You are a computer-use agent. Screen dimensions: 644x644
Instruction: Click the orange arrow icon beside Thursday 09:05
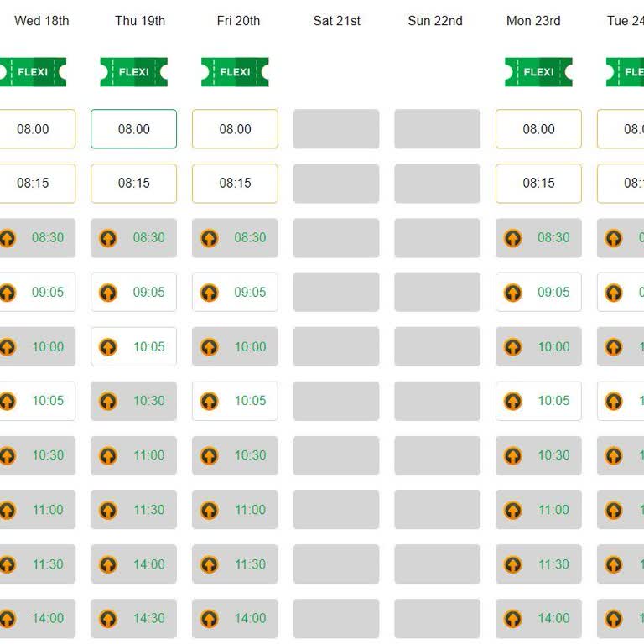click(x=108, y=293)
